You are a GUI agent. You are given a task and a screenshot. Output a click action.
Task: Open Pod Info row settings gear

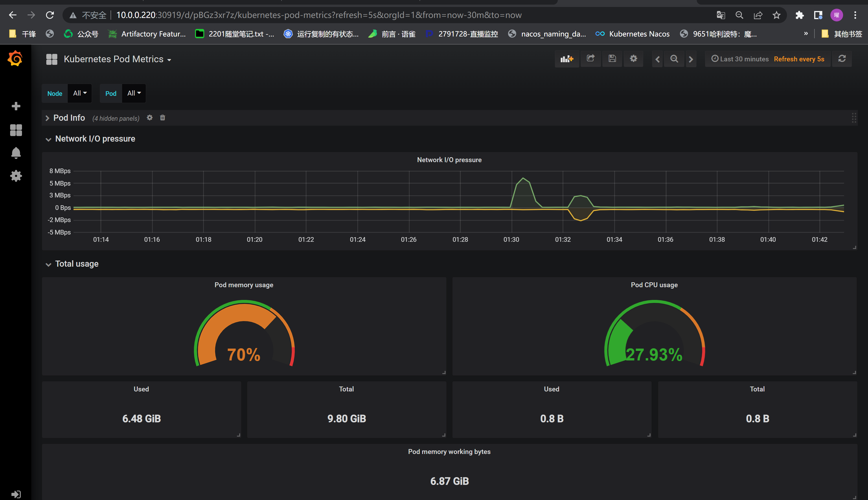[150, 118]
